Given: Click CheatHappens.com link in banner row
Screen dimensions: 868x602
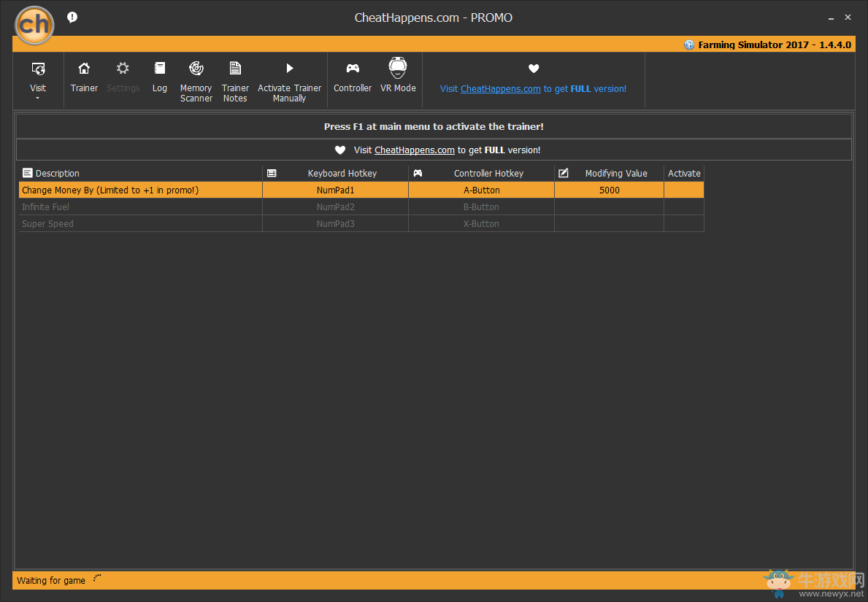Looking at the screenshot, I should [x=415, y=150].
